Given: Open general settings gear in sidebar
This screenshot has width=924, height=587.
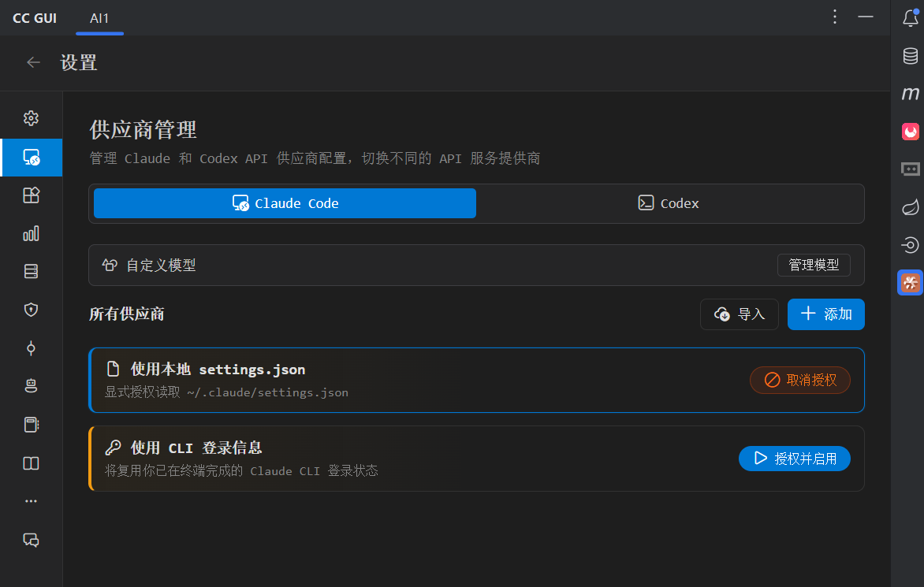Looking at the screenshot, I should [x=32, y=118].
